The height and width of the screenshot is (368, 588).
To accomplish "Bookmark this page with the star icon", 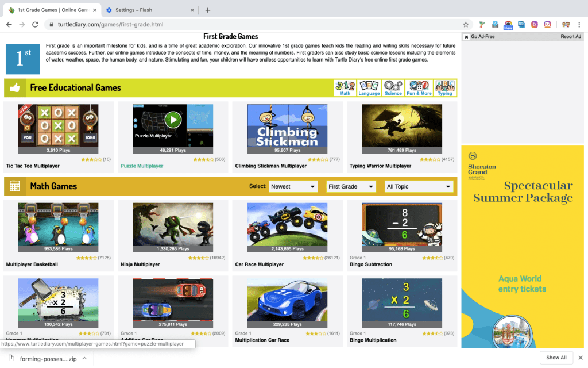I will (x=466, y=25).
